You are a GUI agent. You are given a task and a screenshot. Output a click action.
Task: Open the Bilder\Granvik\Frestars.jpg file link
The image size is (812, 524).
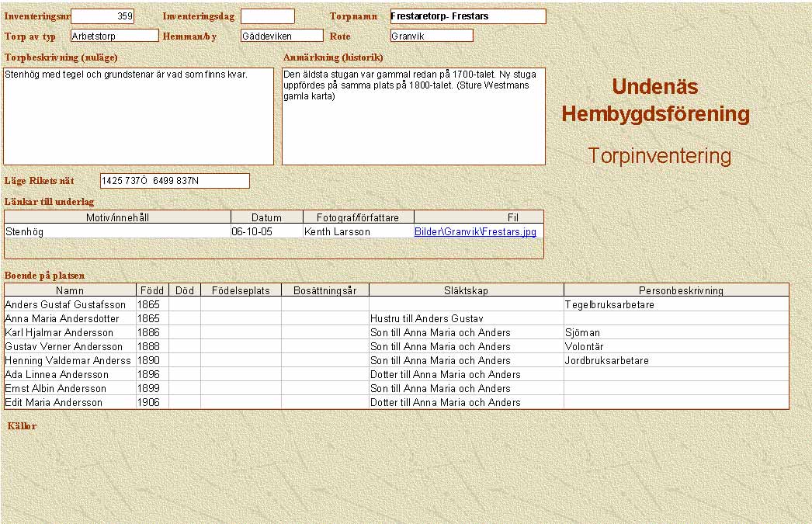474,231
